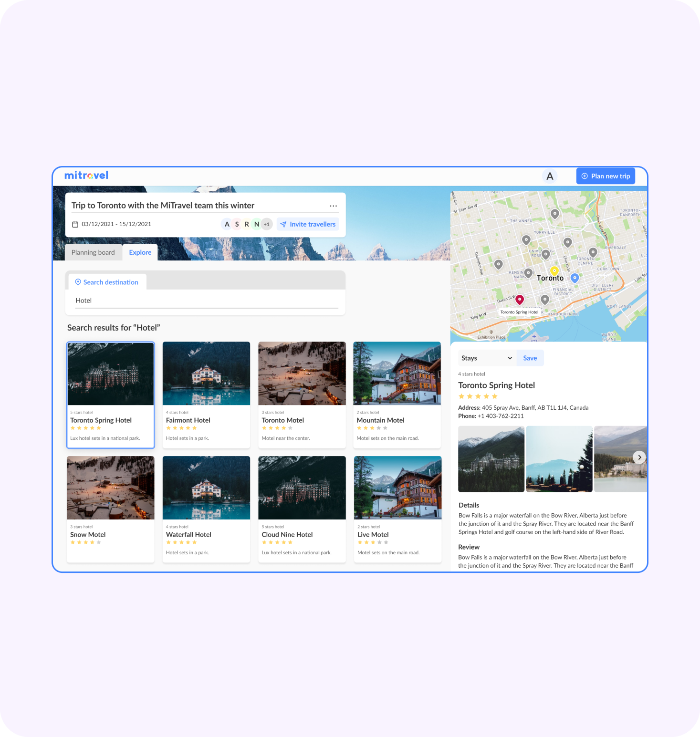700x737 pixels.
Task: Choose the Cloud Nine Hotel card
Action: 302,509
